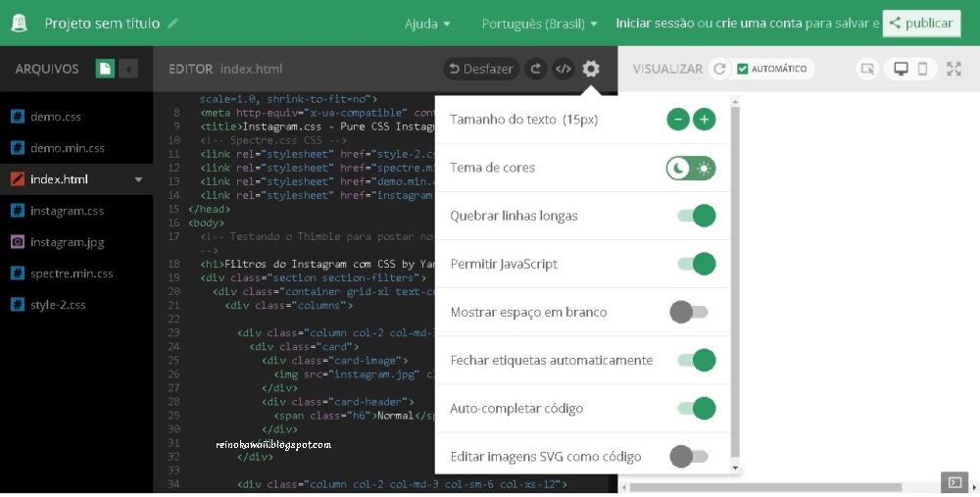Turn off Permitir JavaScript
980x497 pixels.
coord(696,264)
